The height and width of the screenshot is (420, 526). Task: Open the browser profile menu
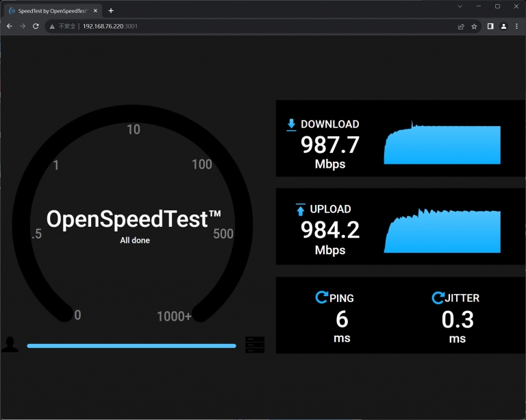[x=503, y=26]
